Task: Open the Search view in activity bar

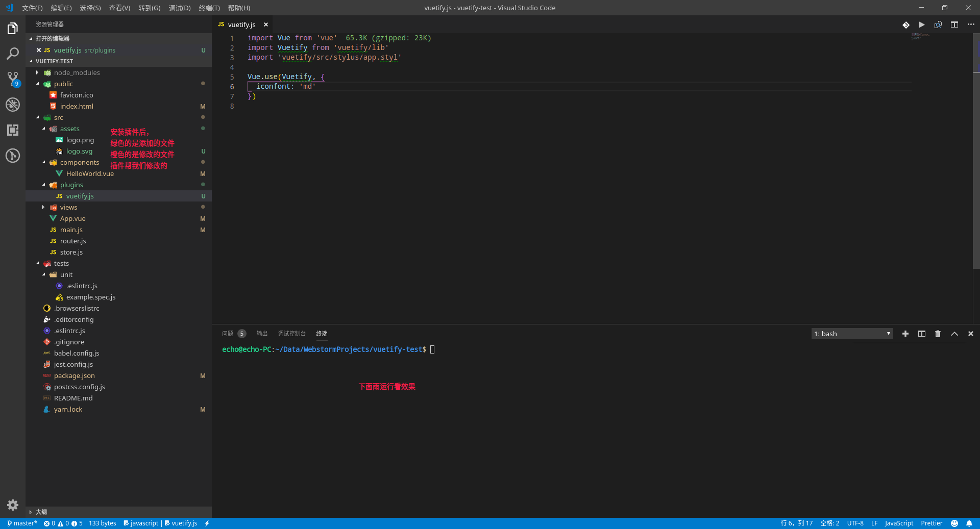Action: click(x=13, y=54)
